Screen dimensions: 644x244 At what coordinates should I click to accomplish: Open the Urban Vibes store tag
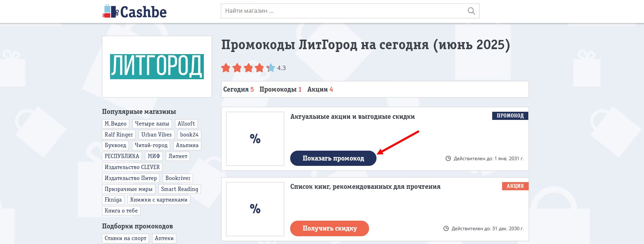tap(156, 135)
